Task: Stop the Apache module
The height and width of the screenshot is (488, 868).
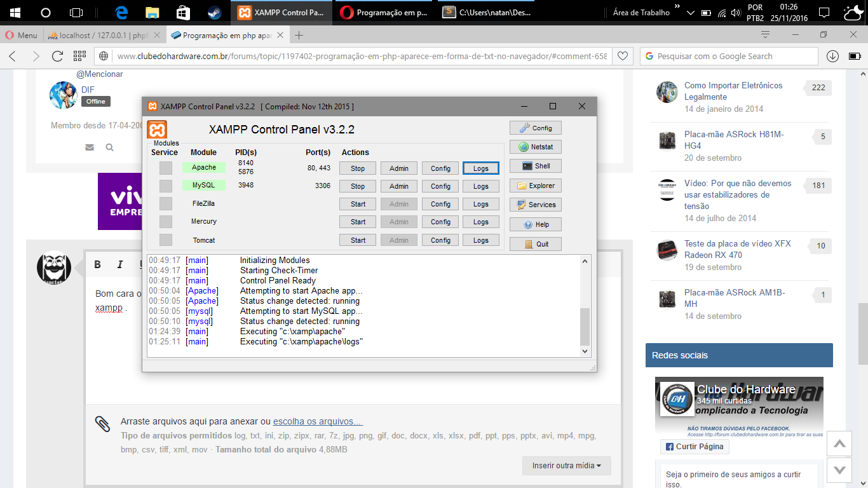Action: coord(358,168)
